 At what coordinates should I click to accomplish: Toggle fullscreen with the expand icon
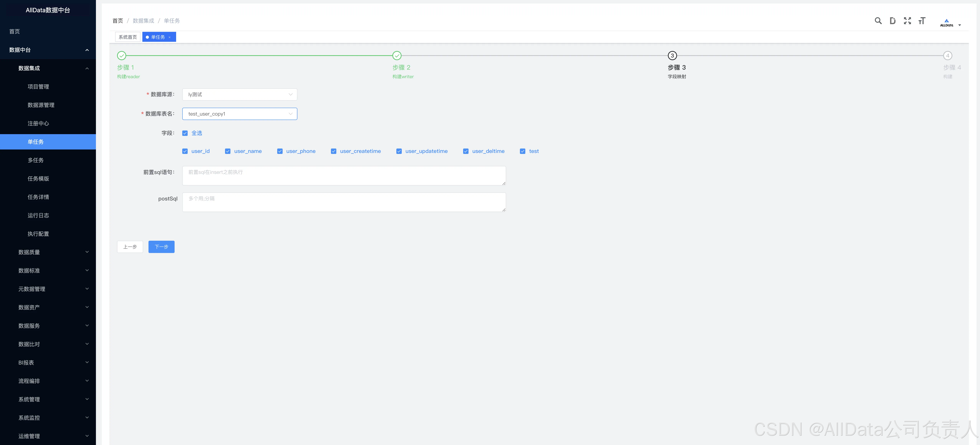[x=907, y=21]
